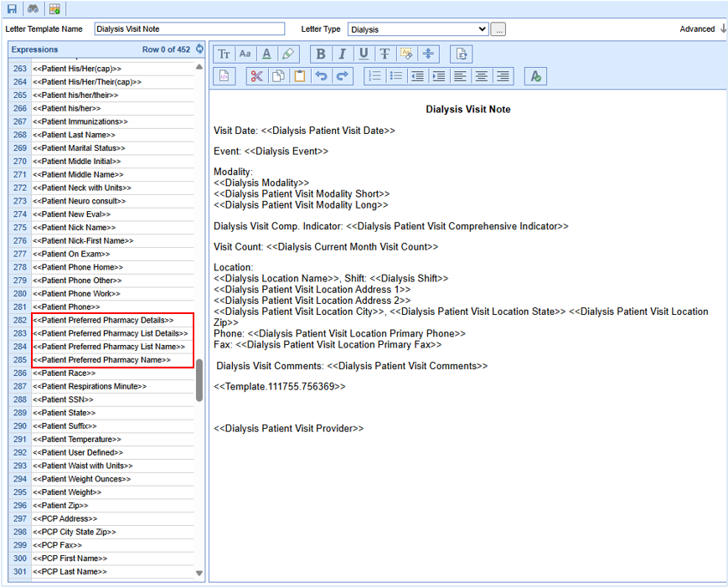Viewport: 728px width, 587px height.
Task: Click the binoculars search icon
Action: click(x=33, y=8)
